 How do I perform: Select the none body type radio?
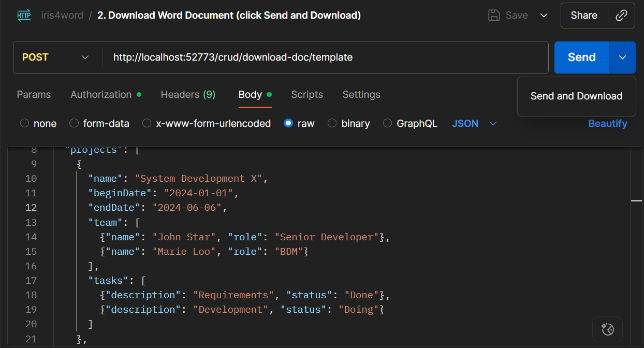click(24, 123)
